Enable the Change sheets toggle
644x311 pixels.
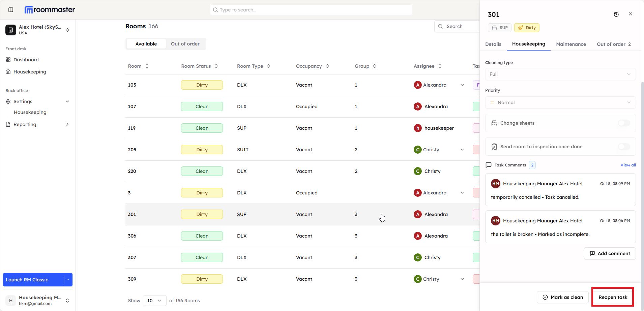pyautogui.click(x=624, y=123)
